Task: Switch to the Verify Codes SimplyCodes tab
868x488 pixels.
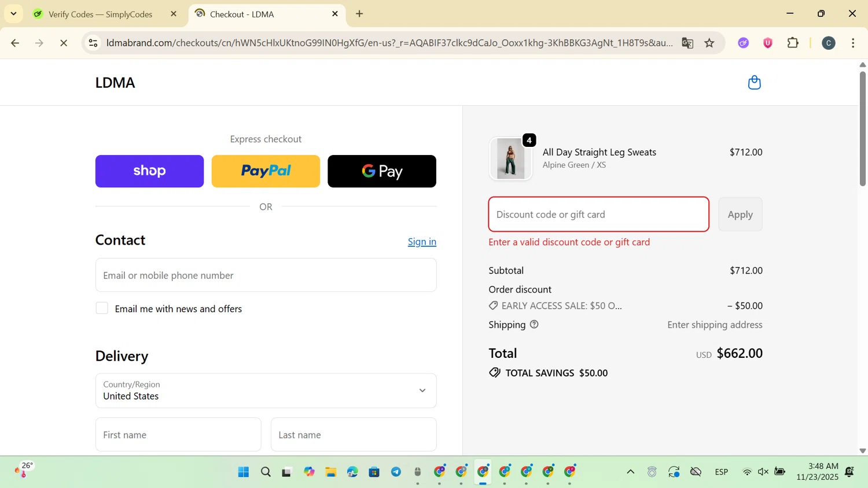Action: coord(100,14)
